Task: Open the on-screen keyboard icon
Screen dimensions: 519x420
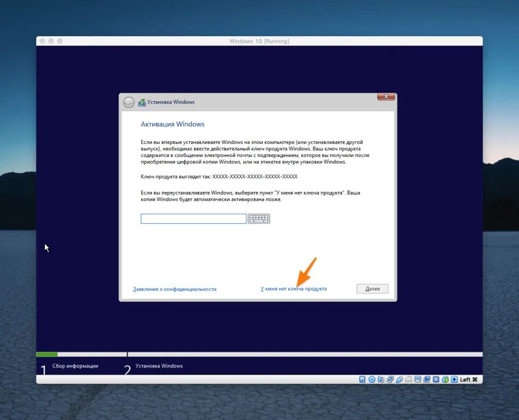Action: point(259,218)
